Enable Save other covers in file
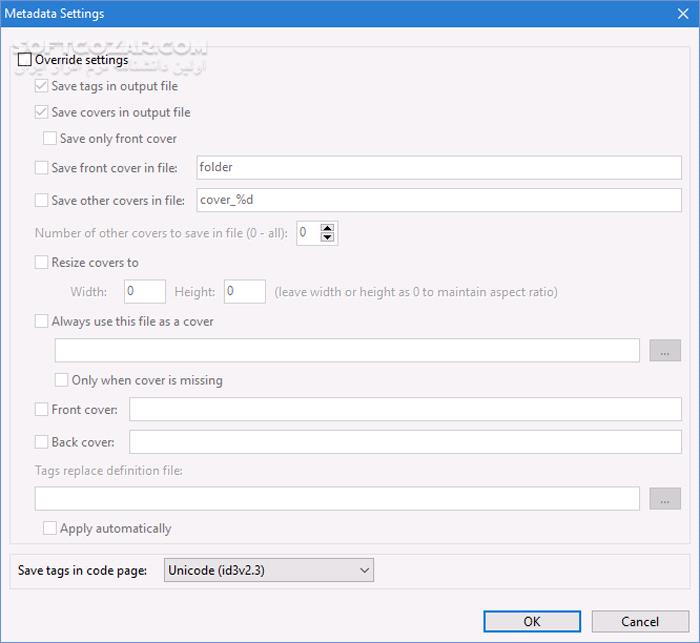Image resolution: width=700 pixels, height=643 pixels. point(42,201)
